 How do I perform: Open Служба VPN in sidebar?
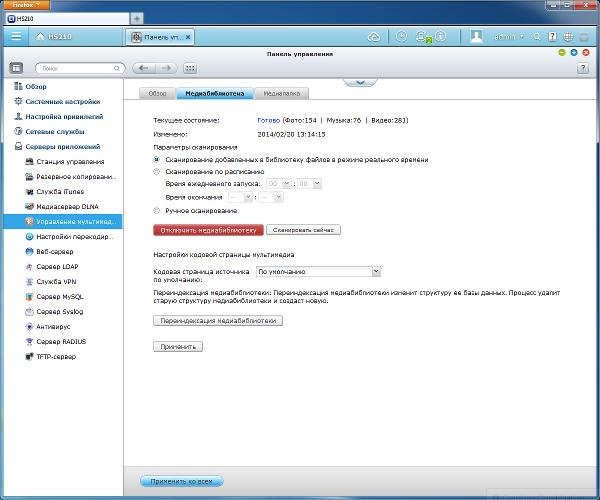(x=51, y=281)
